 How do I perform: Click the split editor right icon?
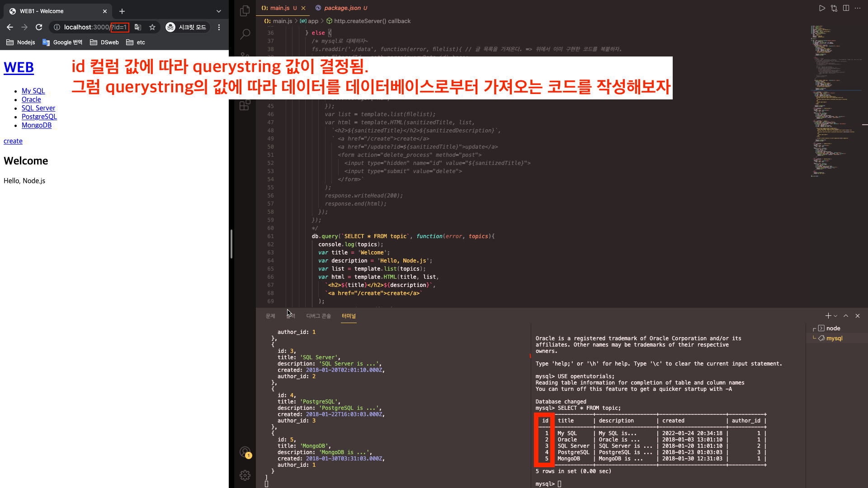(846, 8)
